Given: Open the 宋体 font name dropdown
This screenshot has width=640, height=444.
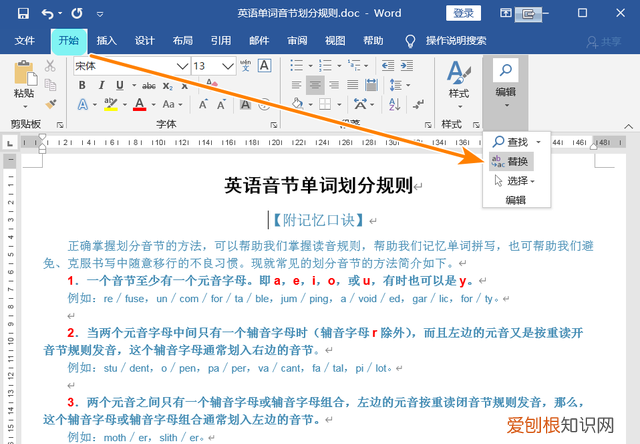Looking at the screenshot, I should tap(182, 66).
